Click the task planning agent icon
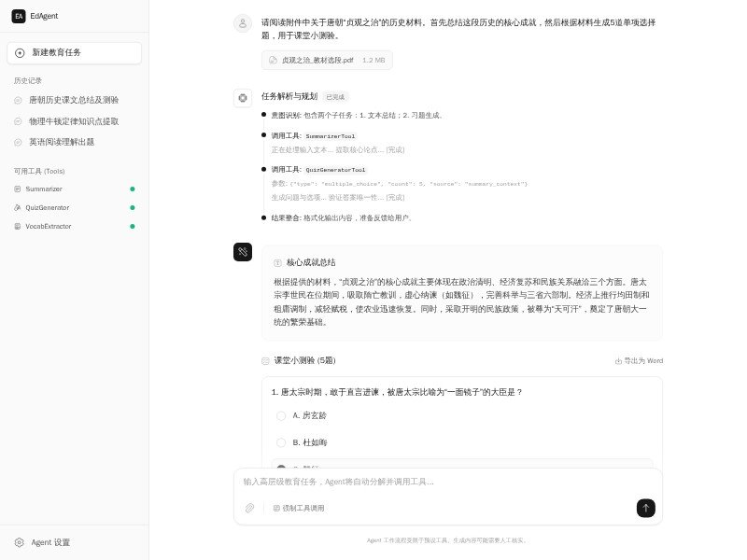Screen dimensions: 747x560 (x=243, y=97)
